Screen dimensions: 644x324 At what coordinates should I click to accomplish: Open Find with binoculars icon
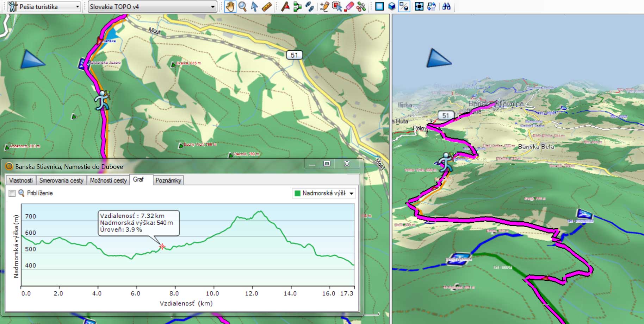pos(446,7)
